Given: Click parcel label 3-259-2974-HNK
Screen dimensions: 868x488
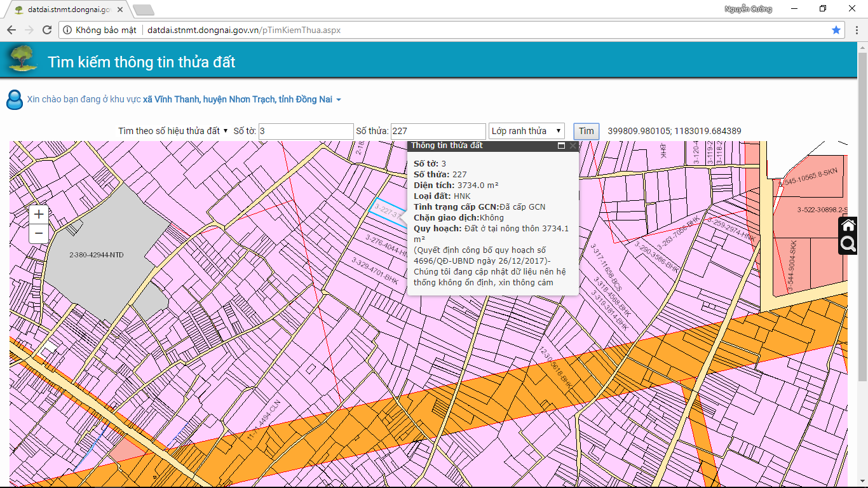Looking at the screenshot, I should tap(733, 229).
